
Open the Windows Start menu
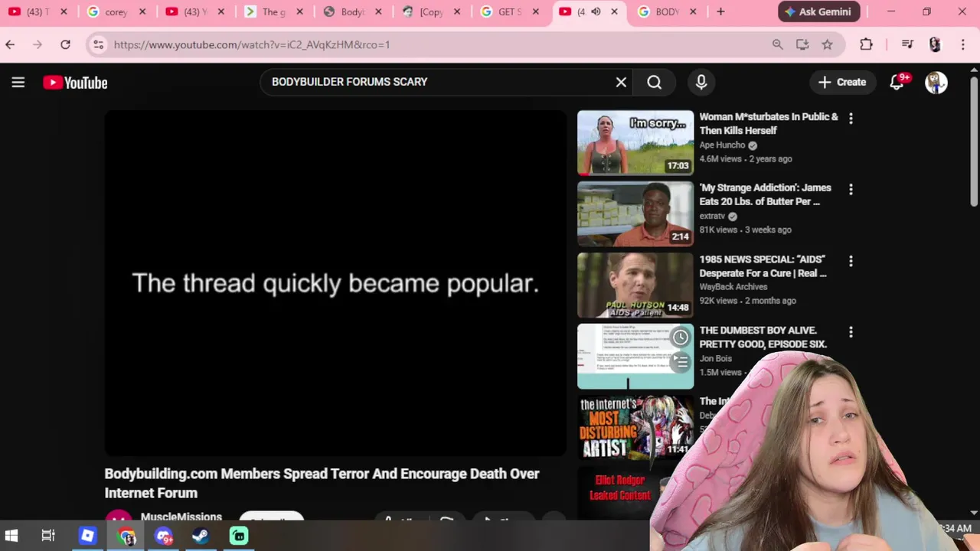point(11,536)
